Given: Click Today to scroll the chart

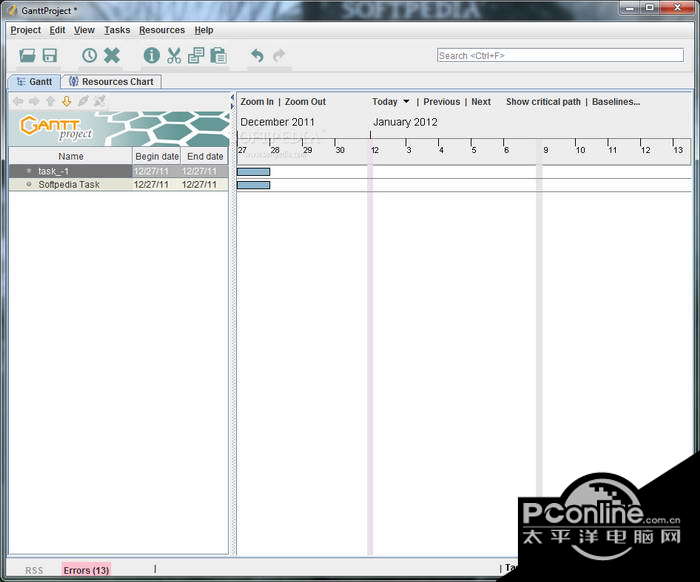Looking at the screenshot, I should [x=384, y=102].
